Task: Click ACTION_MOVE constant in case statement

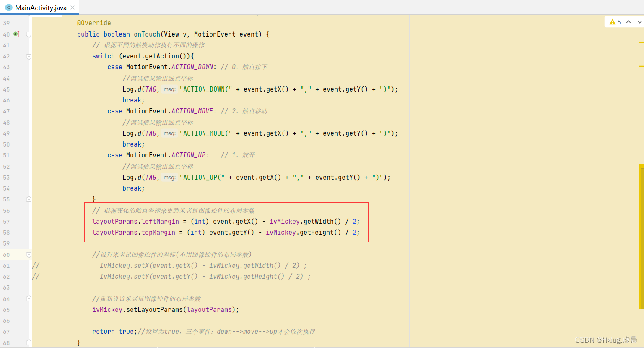Action: pos(192,111)
